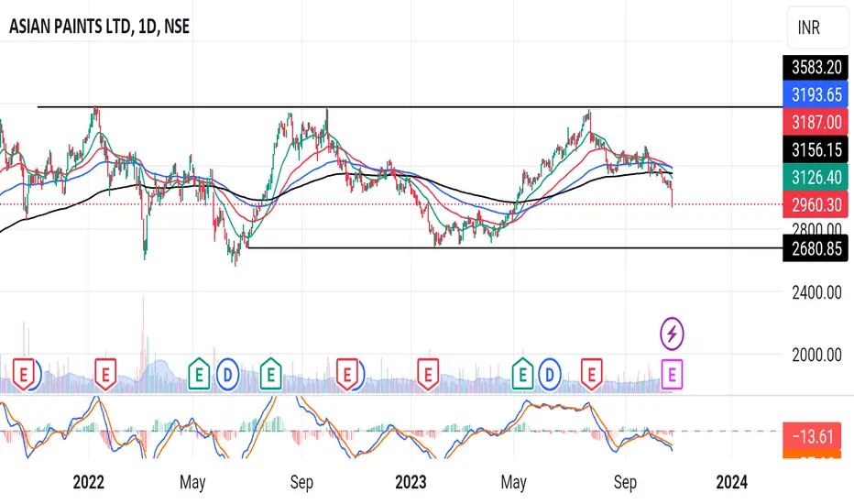854x504 pixels.
Task: Select the black 3156.15 moving average label
Action: (x=816, y=150)
